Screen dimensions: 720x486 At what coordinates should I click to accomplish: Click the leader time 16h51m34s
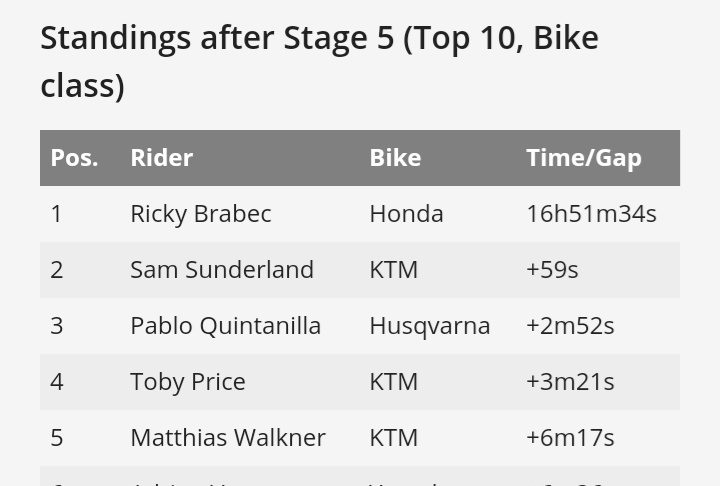(x=591, y=214)
